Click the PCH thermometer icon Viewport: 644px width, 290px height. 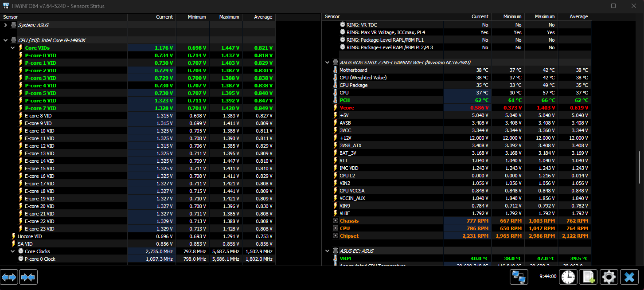[x=336, y=100]
